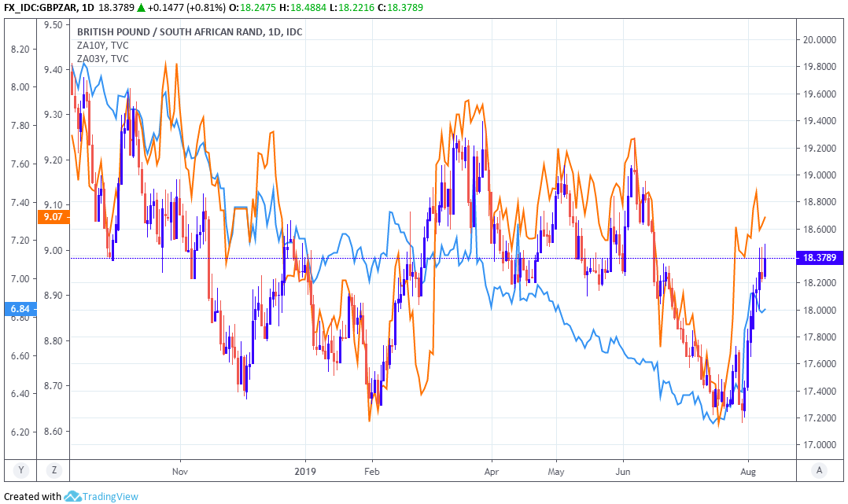Click the blue 6.84 price label
This screenshot has height=504, width=848.
click(x=20, y=309)
